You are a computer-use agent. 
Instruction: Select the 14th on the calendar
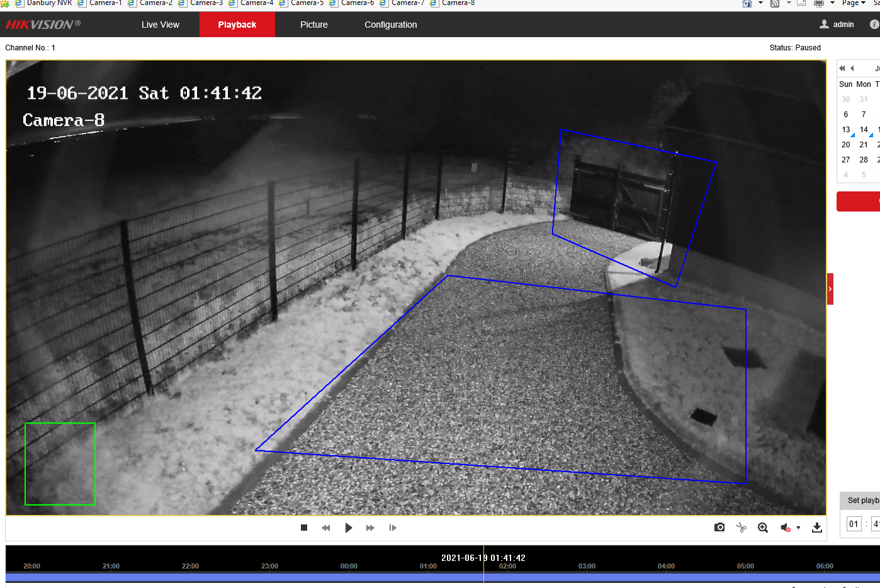(864, 130)
